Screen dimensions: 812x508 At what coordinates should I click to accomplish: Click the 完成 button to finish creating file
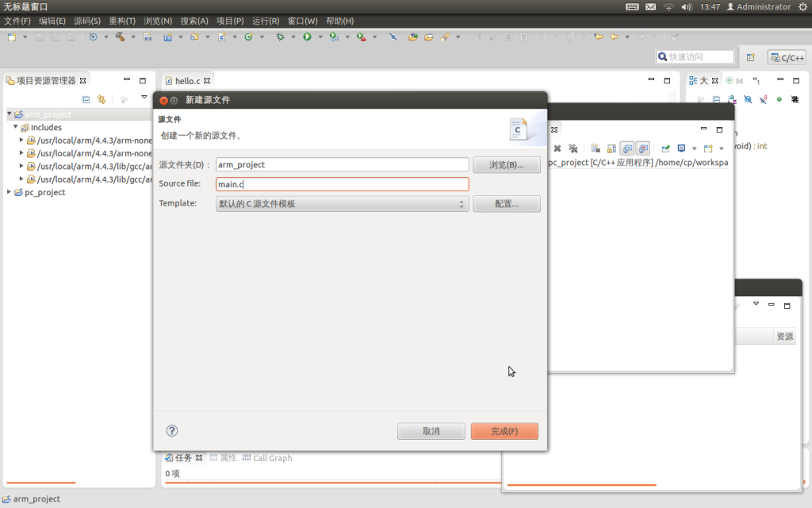pyautogui.click(x=504, y=431)
